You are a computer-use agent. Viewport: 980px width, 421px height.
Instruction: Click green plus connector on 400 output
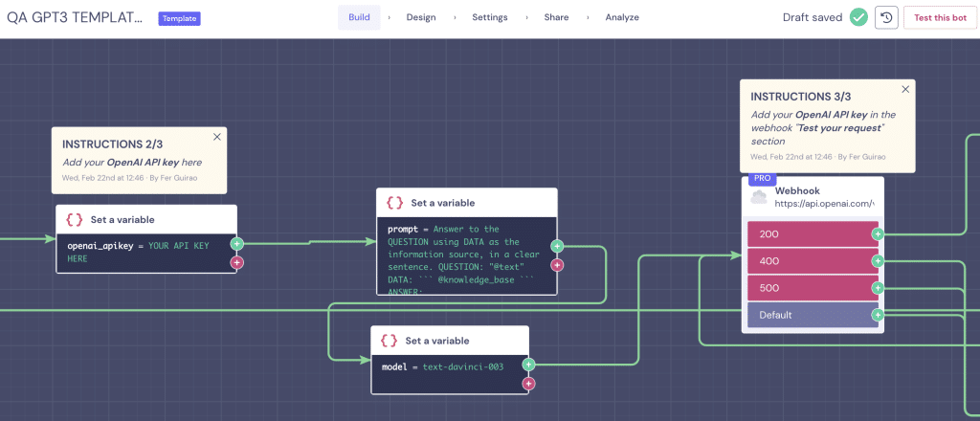pos(879,261)
